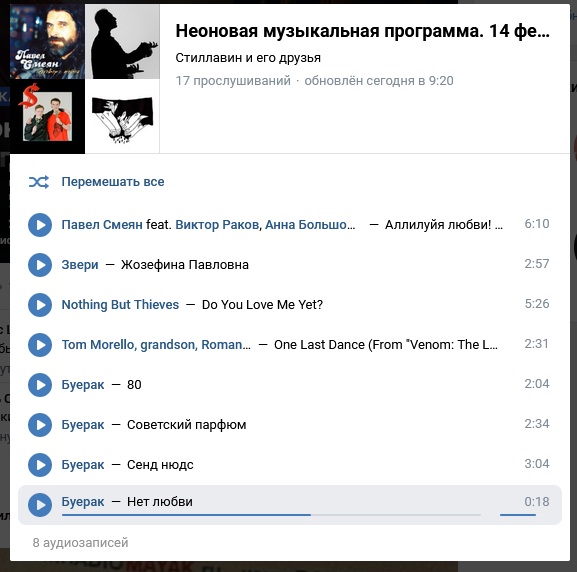
Task: Click Перемешать все text button
Action: tap(113, 182)
